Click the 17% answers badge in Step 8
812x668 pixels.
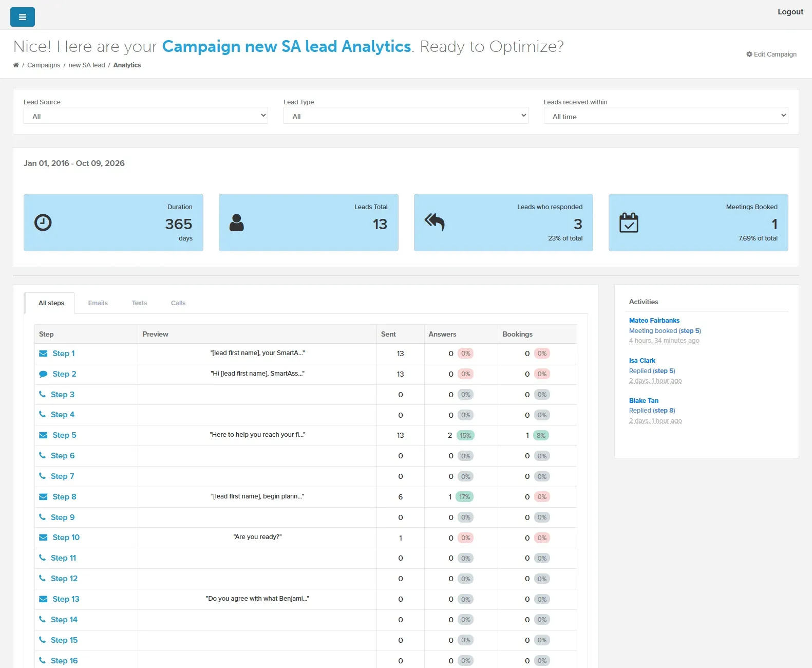tap(465, 497)
